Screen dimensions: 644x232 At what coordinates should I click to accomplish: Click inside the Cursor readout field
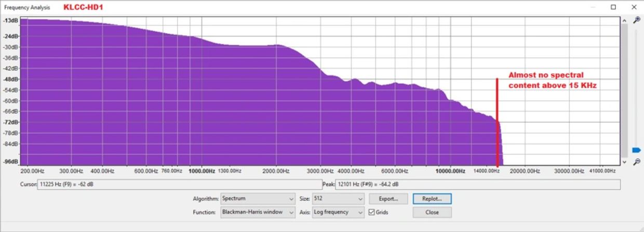pyautogui.click(x=179, y=185)
